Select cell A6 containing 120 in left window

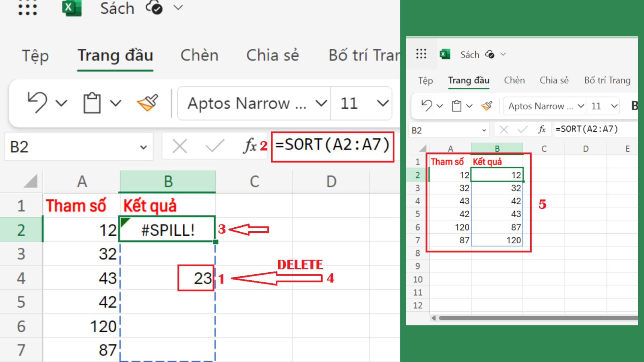(81, 326)
